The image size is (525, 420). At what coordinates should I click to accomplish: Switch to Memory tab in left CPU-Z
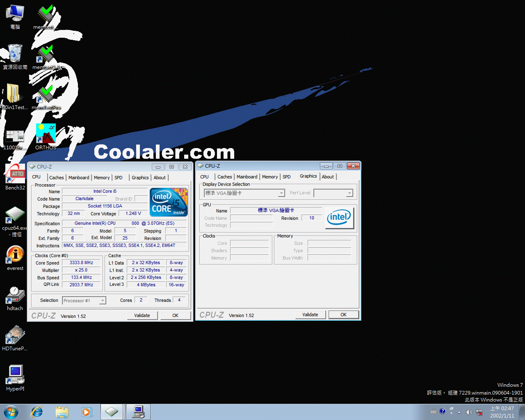[102, 178]
